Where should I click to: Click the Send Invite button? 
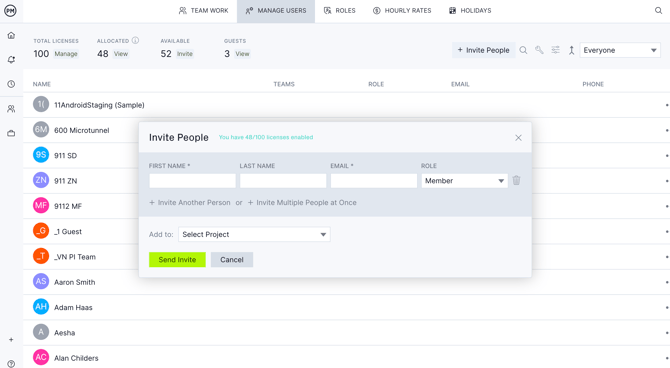pos(177,259)
